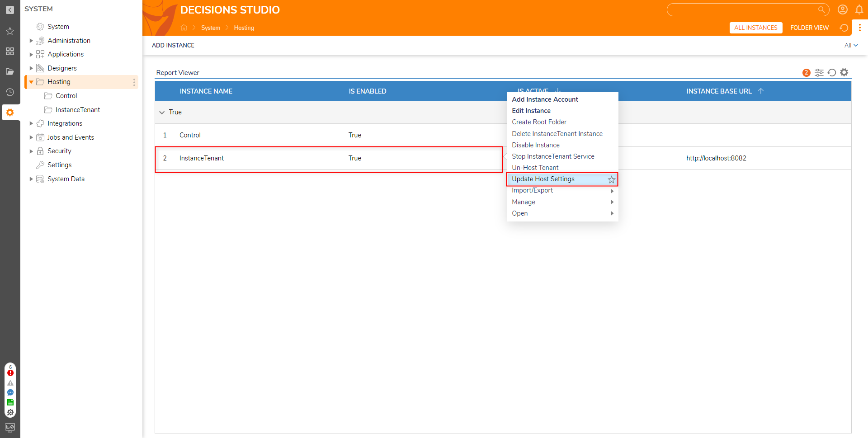Open the notifications bell icon
Image resolution: width=868 pixels, height=438 pixels.
(859, 9)
